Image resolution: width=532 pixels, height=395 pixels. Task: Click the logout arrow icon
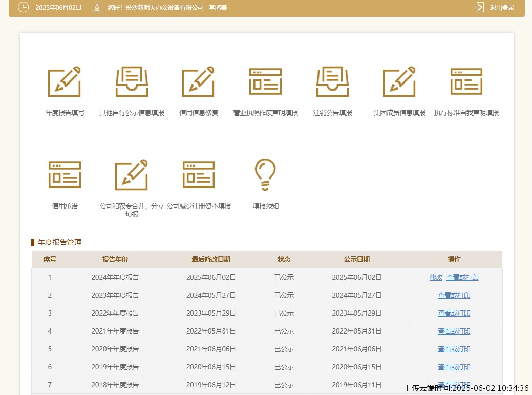[479, 7]
